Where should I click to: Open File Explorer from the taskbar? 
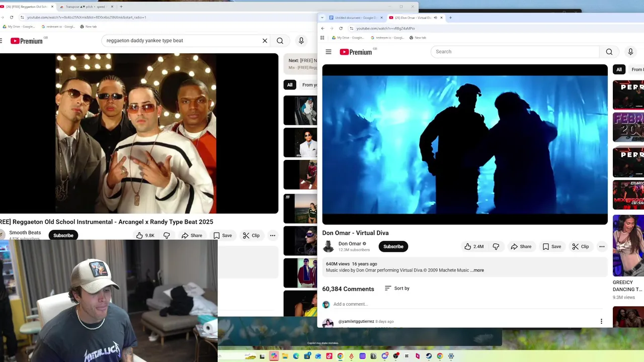(285, 356)
